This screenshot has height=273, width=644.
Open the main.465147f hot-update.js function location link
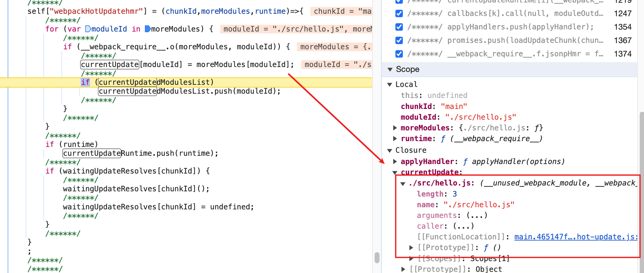coord(576,237)
